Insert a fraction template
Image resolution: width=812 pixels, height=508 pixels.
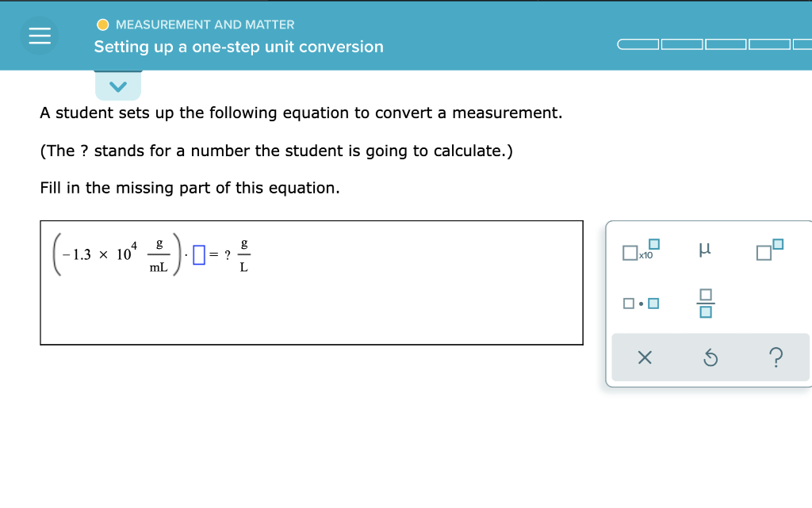[x=704, y=302]
